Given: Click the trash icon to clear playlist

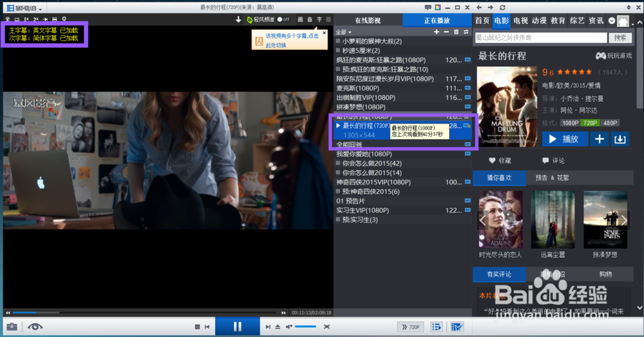Looking at the screenshot, I should (456, 32).
